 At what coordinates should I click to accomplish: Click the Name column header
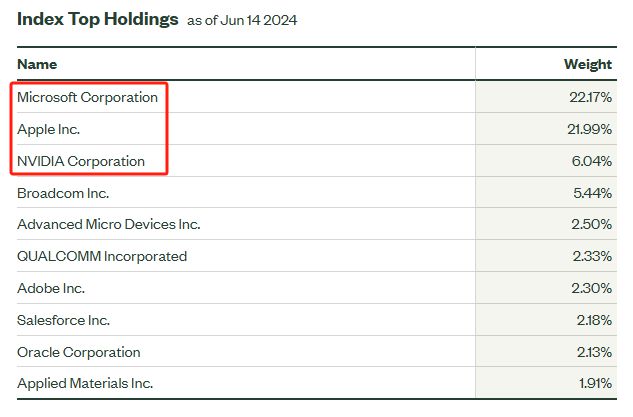click(x=37, y=64)
